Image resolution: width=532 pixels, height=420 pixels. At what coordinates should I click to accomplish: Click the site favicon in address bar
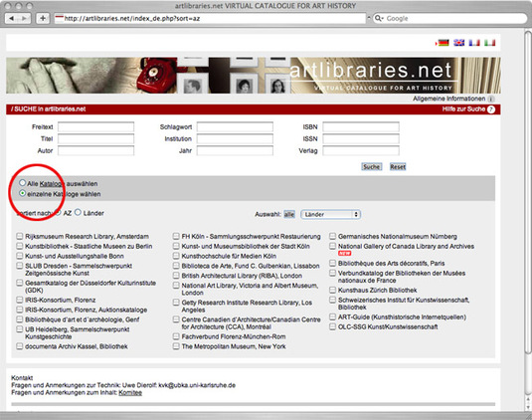(60, 18)
